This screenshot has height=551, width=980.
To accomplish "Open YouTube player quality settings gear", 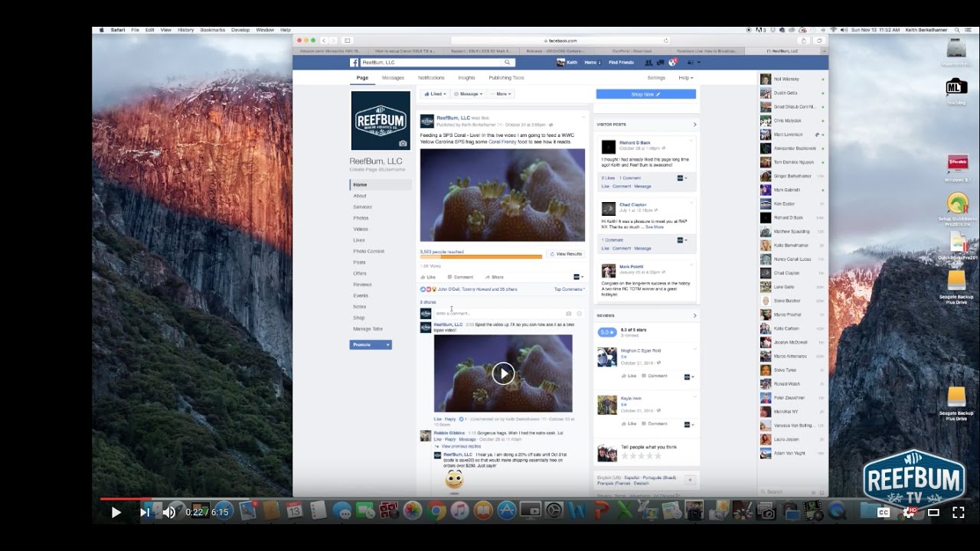I will [x=909, y=512].
